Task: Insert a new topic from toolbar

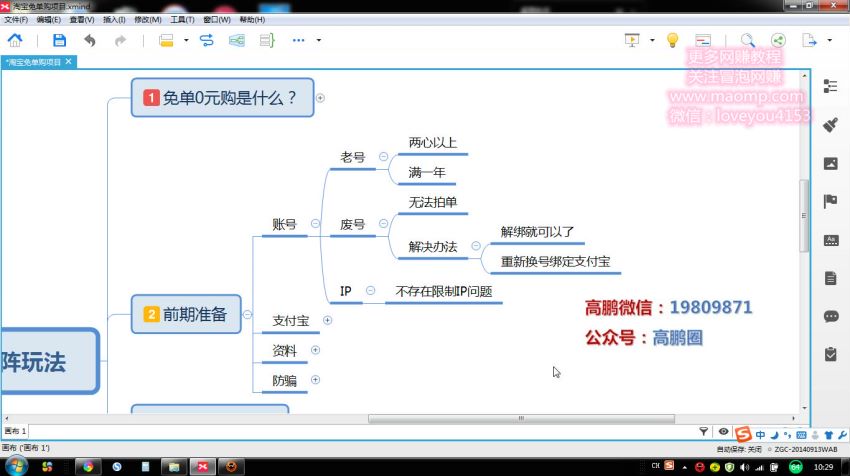Action: 166,40
